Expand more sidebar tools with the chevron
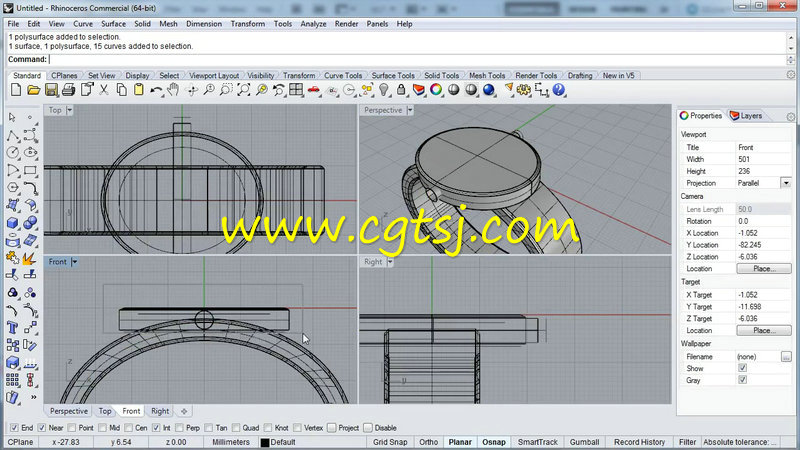 pos(34,397)
